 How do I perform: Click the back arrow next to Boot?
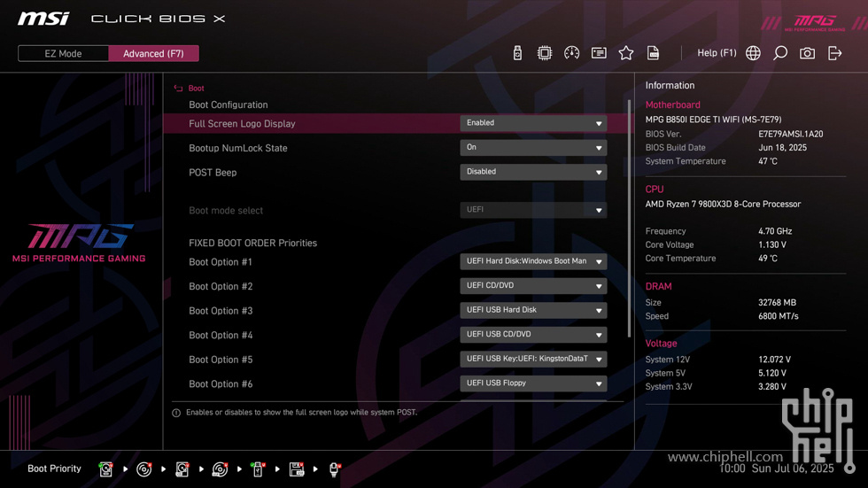point(178,88)
